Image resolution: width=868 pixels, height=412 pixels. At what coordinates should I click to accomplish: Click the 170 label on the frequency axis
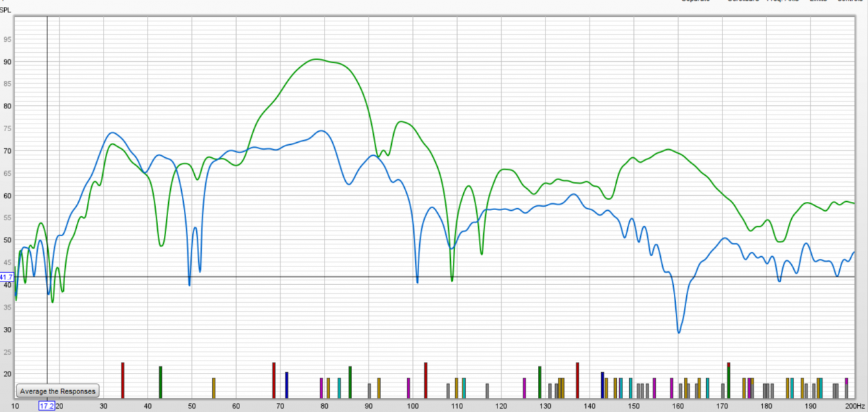pyautogui.click(x=722, y=407)
